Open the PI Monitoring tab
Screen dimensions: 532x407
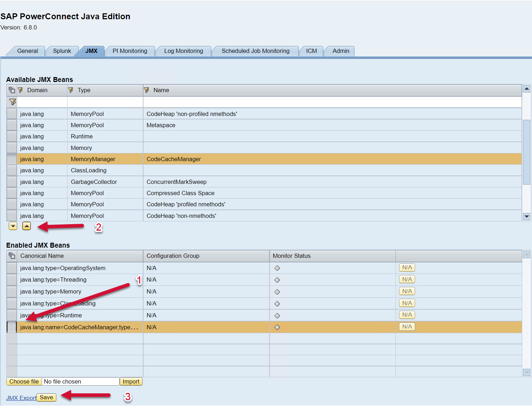(x=130, y=51)
